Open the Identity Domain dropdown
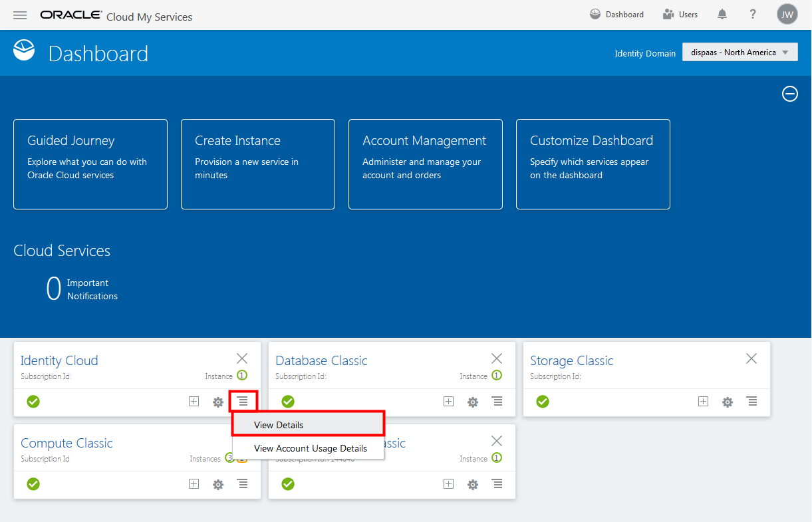Image resolution: width=812 pixels, height=522 pixels. click(x=740, y=51)
